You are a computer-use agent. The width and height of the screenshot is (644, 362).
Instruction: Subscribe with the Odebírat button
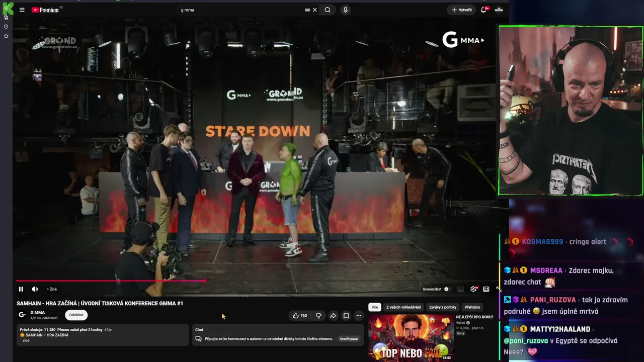click(x=76, y=315)
